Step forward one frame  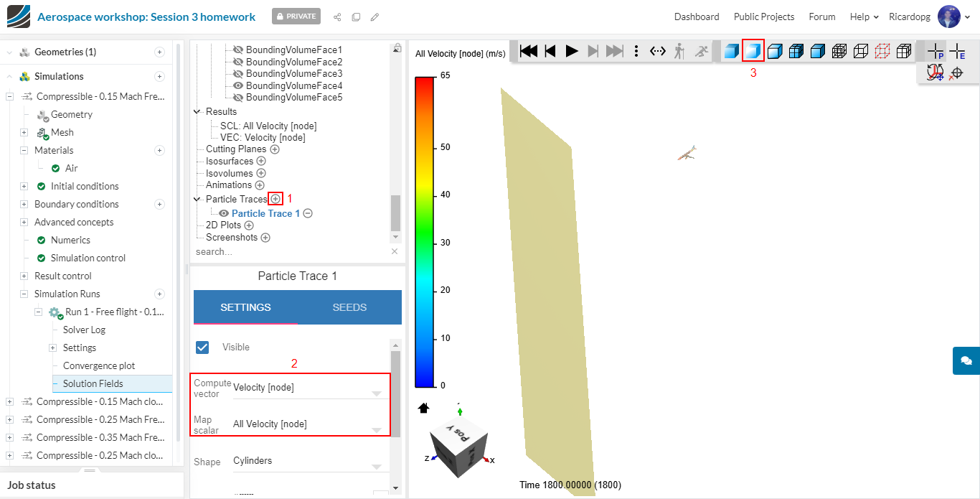(593, 51)
